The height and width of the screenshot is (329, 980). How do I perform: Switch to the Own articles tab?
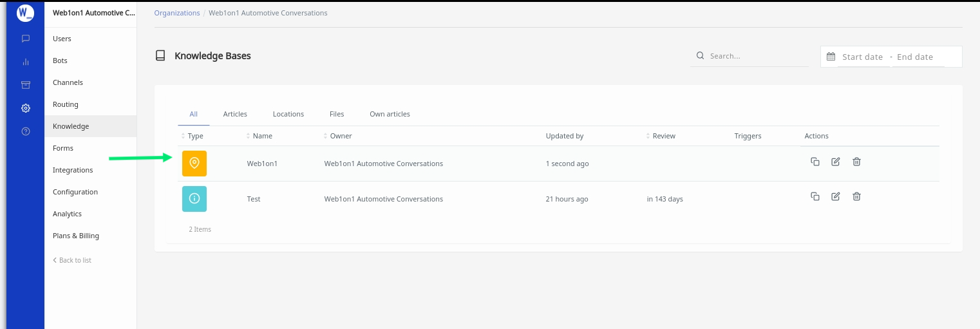click(x=390, y=114)
